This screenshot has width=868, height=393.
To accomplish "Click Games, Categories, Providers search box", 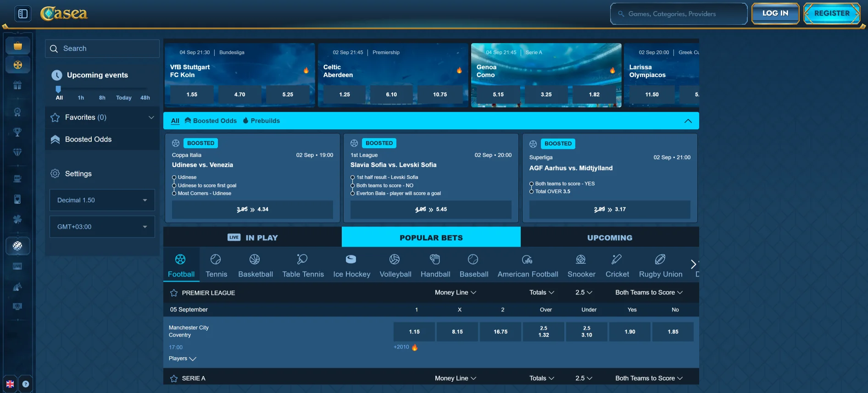I will pyautogui.click(x=679, y=14).
